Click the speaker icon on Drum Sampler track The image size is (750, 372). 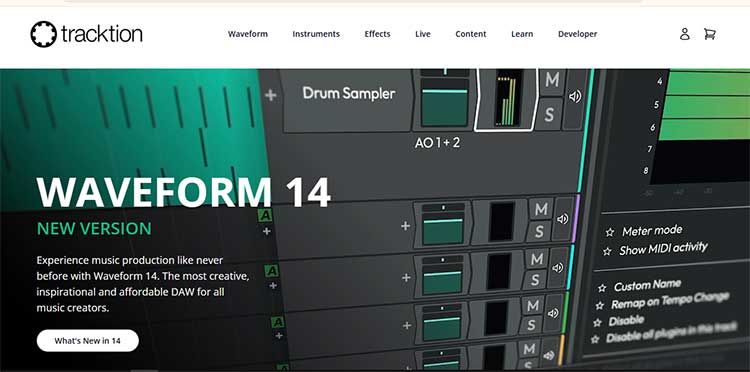coord(575,97)
